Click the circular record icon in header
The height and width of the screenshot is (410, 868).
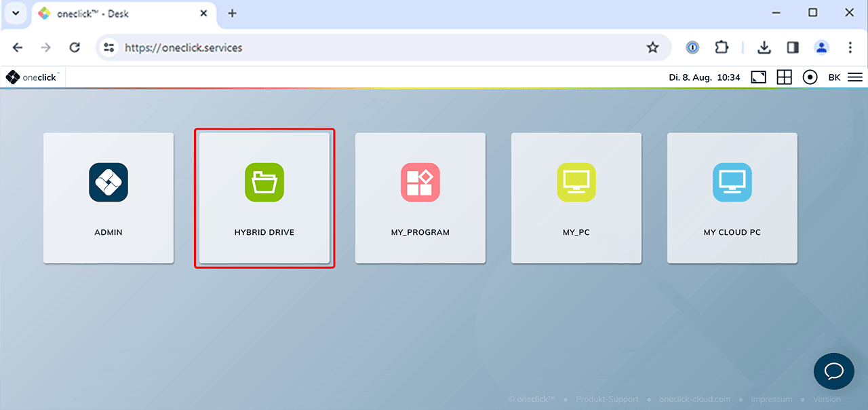(x=810, y=77)
